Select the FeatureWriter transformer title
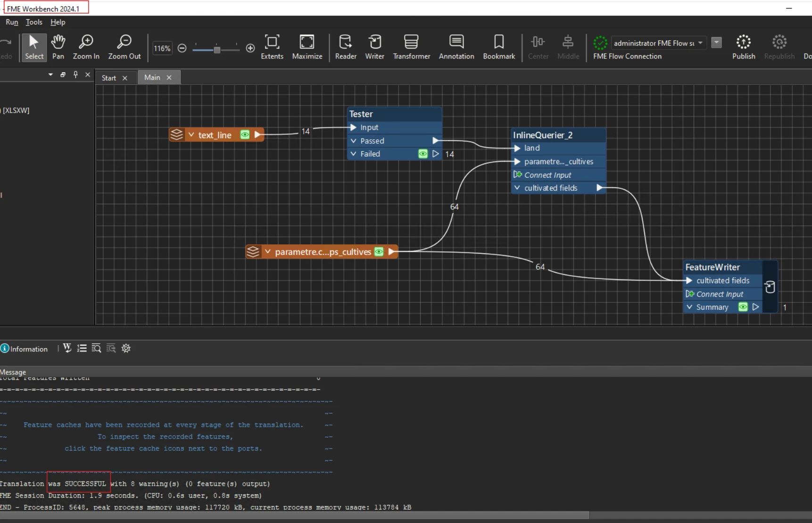Viewport: 812px width, 523px height. click(713, 267)
